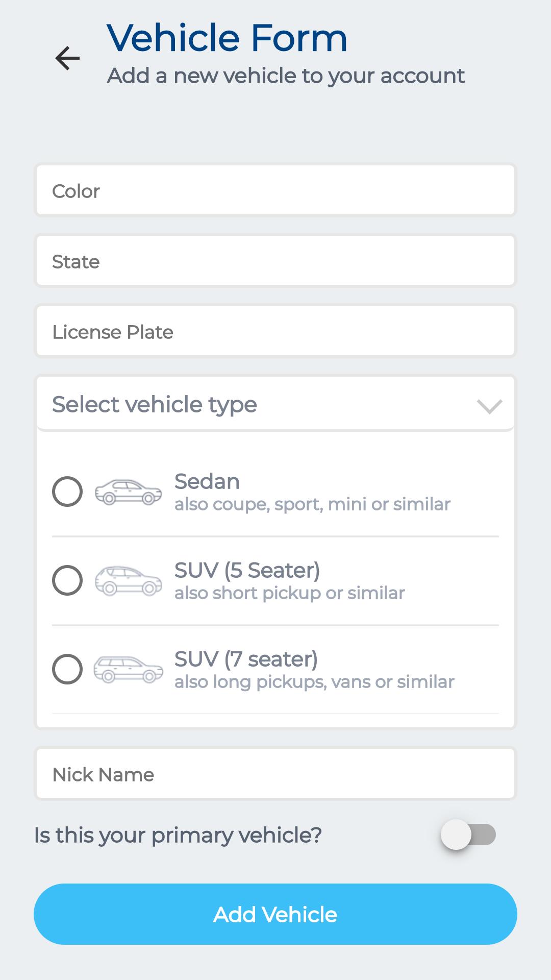Select the SUV (7 seater) radio button
551x980 pixels.
click(67, 669)
